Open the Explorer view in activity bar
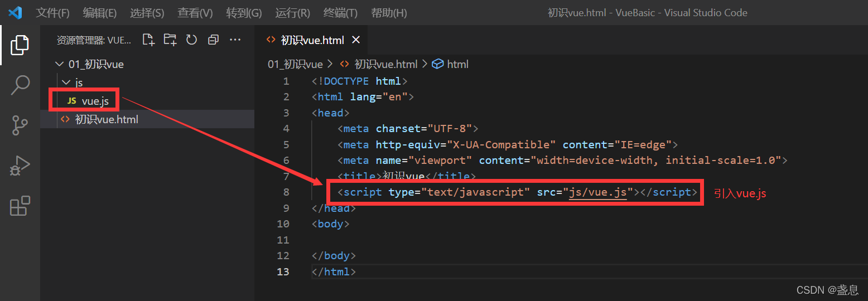The width and height of the screenshot is (868, 301). [x=20, y=45]
